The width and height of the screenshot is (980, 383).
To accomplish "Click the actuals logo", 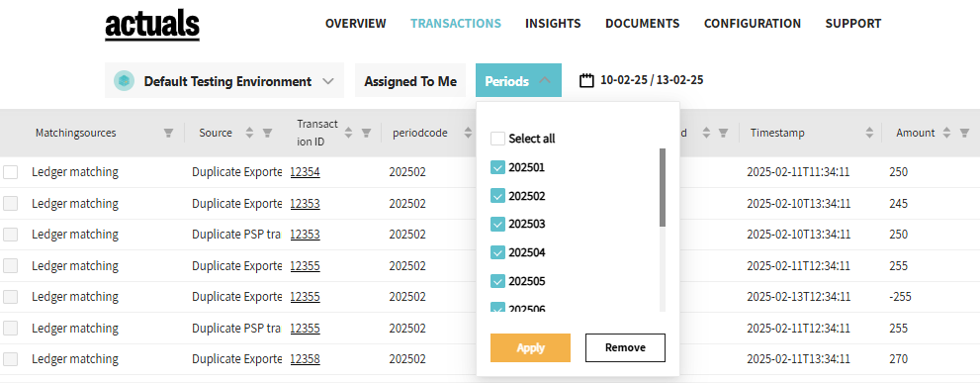I will tap(152, 25).
